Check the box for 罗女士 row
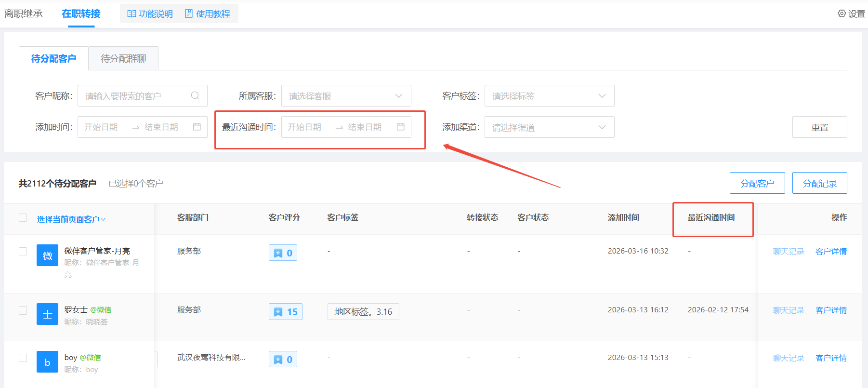This screenshot has width=868, height=388. tap(23, 310)
